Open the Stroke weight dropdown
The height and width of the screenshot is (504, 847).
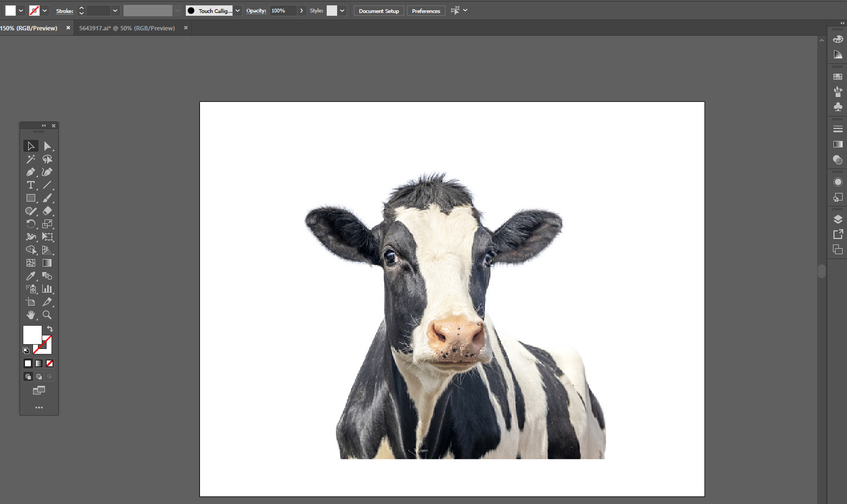115,10
